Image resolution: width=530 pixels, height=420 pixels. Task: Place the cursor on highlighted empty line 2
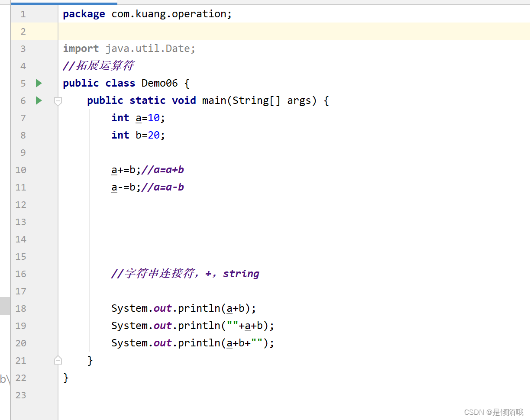tap(294, 31)
